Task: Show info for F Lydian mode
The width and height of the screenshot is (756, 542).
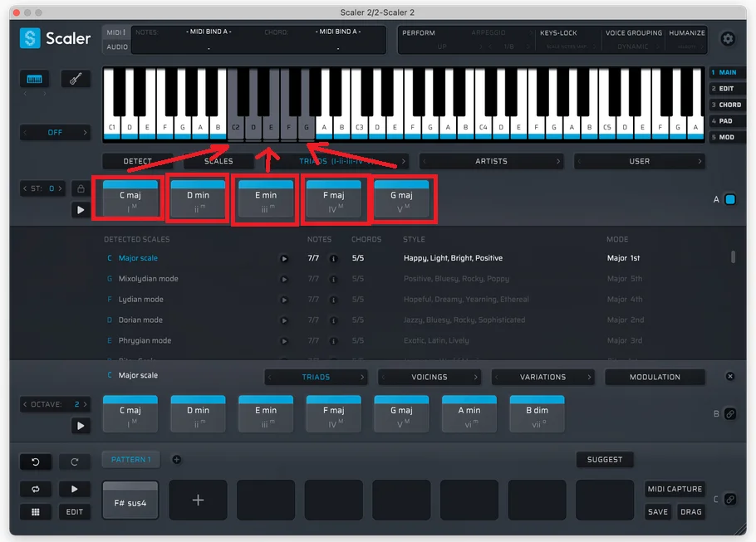Action: tap(333, 300)
